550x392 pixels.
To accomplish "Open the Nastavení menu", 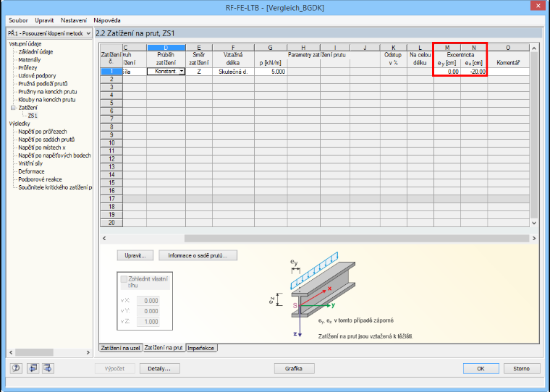I will click(x=74, y=20).
